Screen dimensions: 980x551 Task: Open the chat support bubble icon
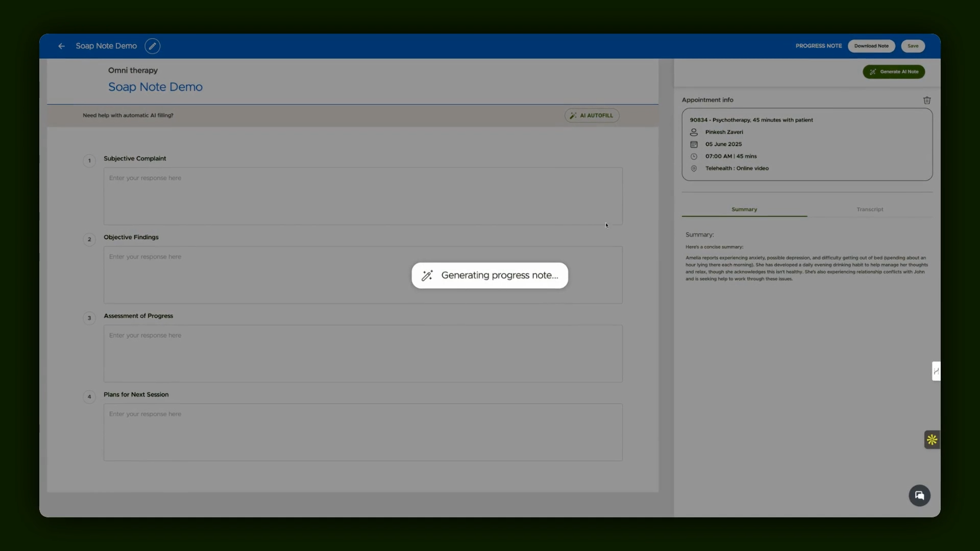point(919,495)
